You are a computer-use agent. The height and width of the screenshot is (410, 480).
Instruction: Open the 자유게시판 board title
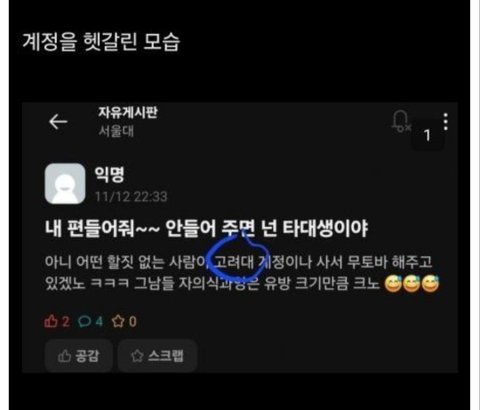[x=128, y=112]
